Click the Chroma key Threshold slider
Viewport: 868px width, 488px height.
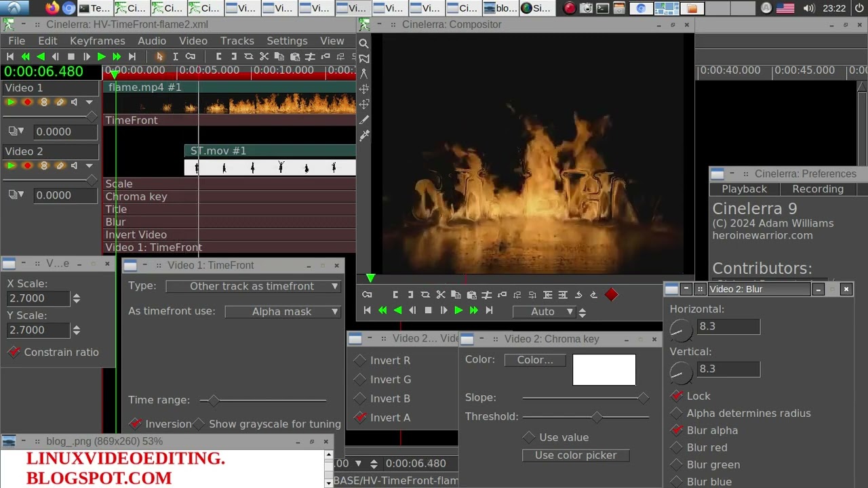coord(586,417)
